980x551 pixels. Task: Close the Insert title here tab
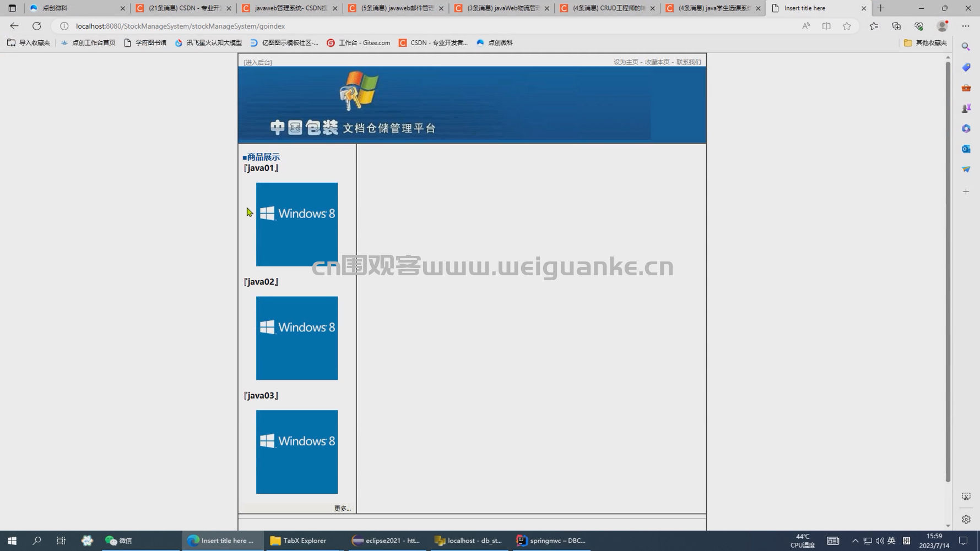tap(863, 8)
